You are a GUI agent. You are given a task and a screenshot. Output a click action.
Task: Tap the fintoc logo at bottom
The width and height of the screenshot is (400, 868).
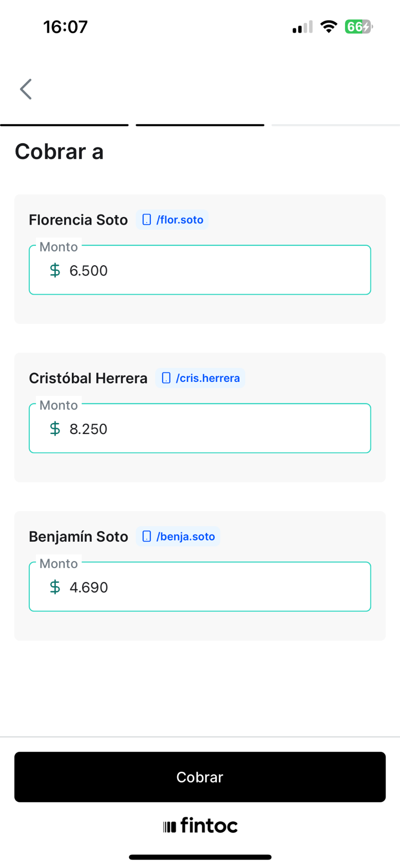click(x=200, y=826)
